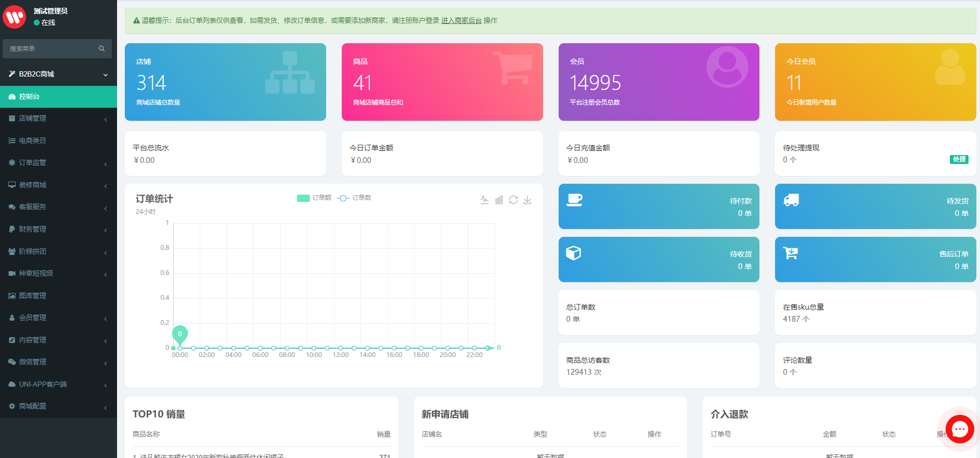The height and width of the screenshot is (458, 980).
Task: Click the truck icon on 待发货 card
Action: 791,200
